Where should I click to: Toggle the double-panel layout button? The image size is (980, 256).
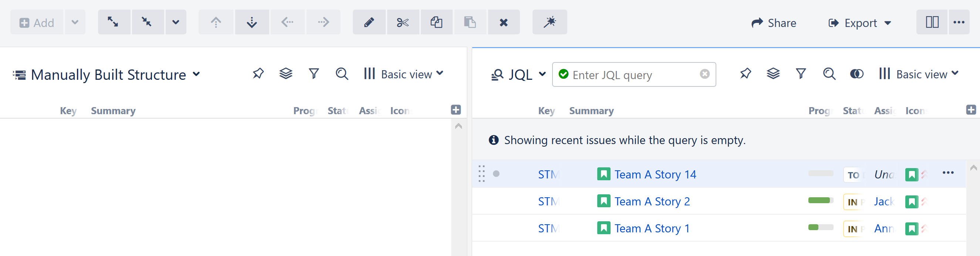click(932, 23)
